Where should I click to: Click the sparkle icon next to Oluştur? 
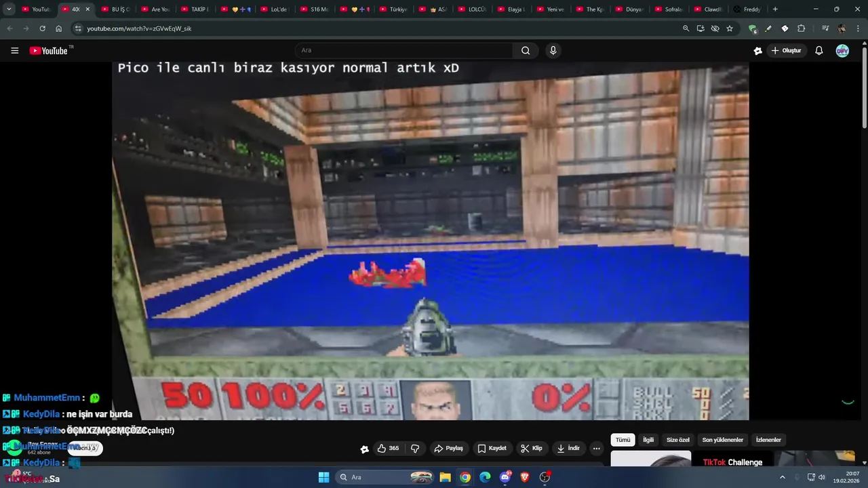[758, 51]
